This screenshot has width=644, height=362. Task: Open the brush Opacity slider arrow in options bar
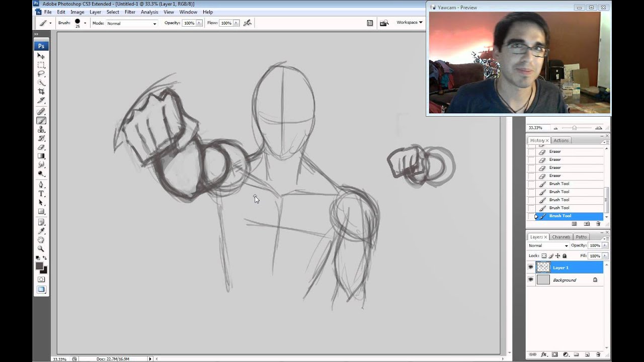[x=199, y=23]
